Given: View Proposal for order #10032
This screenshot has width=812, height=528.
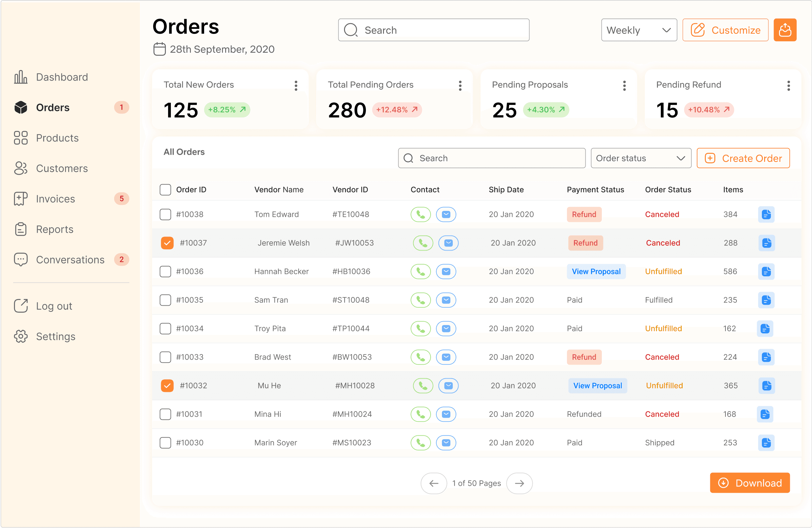Looking at the screenshot, I should 597,385.
